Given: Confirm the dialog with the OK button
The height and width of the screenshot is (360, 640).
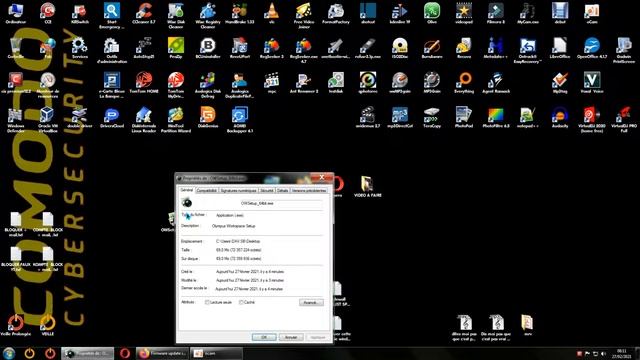Looking at the screenshot, I should click(x=264, y=337).
